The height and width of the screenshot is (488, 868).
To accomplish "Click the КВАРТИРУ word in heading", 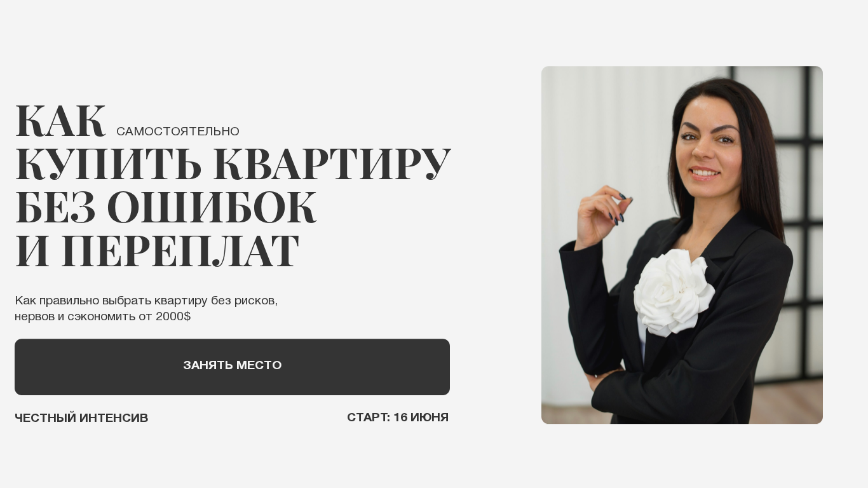I will pos(332,164).
